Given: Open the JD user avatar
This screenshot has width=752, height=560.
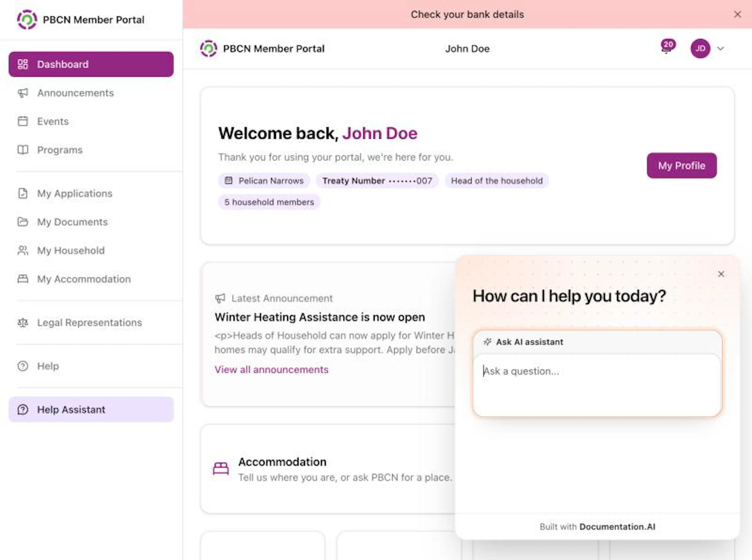Looking at the screenshot, I should pyautogui.click(x=700, y=49).
